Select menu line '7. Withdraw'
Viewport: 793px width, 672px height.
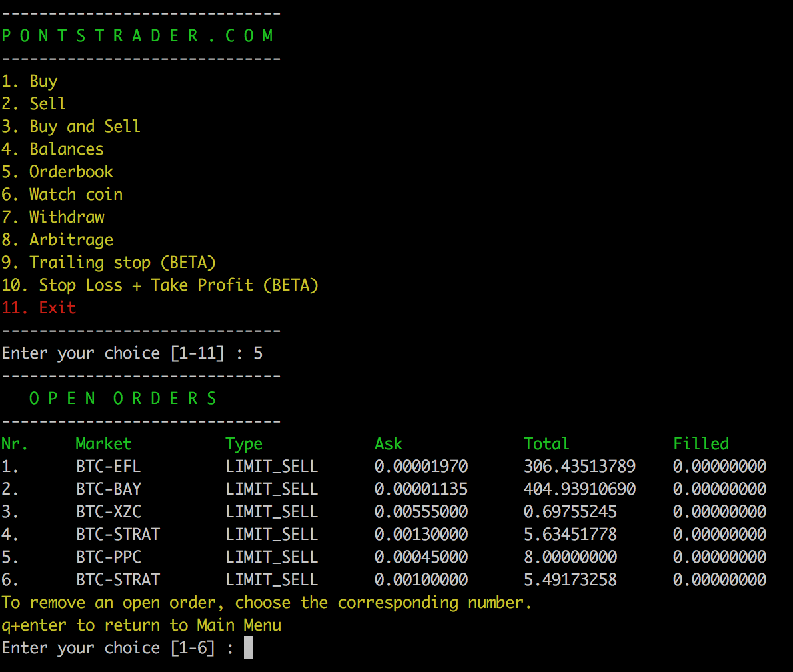(53, 217)
